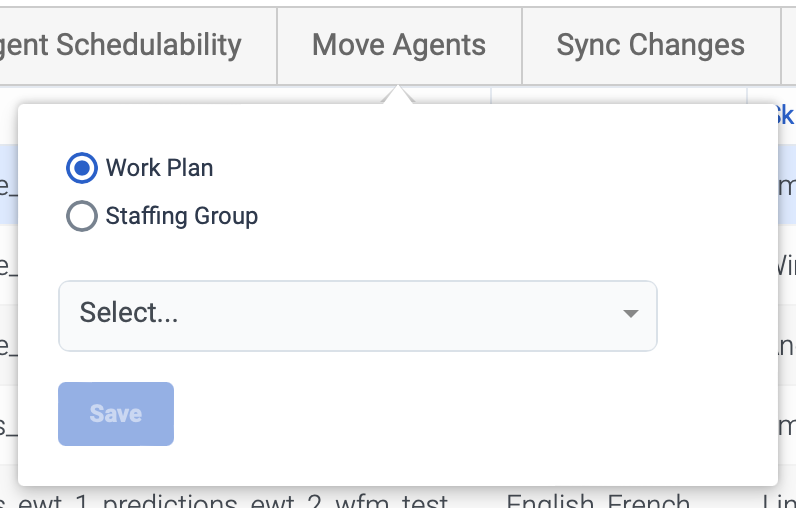Click the dropdown caret arrow icon
The width and height of the screenshot is (796, 508).
[x=630, y=314]
